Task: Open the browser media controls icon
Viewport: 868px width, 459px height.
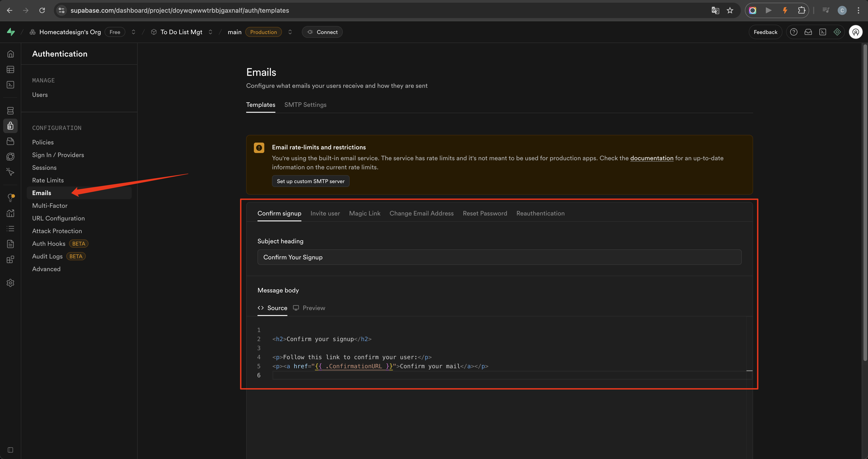Action: 825,10
